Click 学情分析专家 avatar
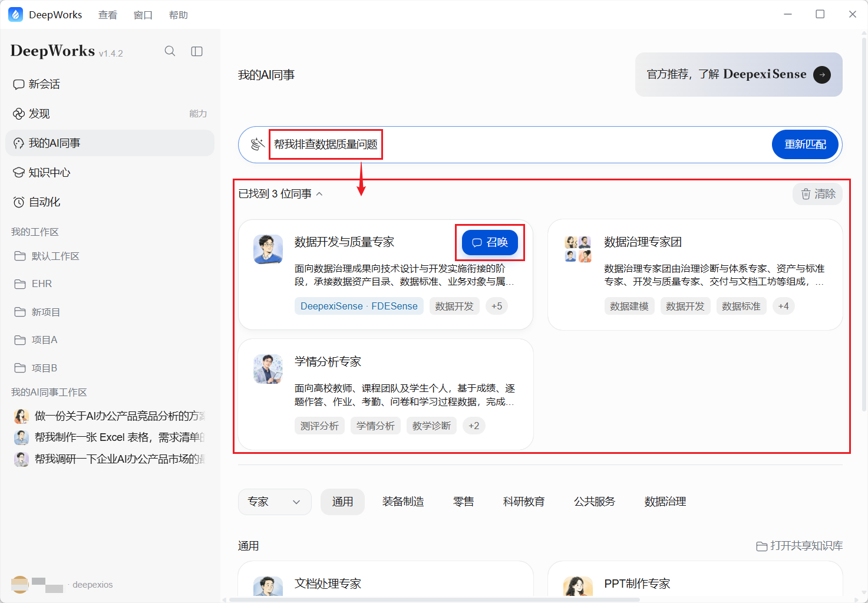 click(x=268, y=369)
